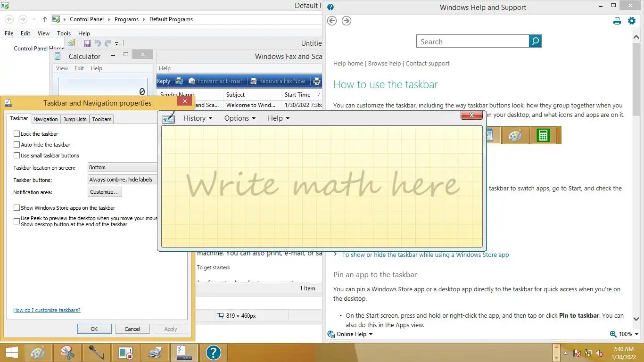Open the Calculator Edit menu
Viewport: 644px width, 362px height.
(x=79, y=68)
